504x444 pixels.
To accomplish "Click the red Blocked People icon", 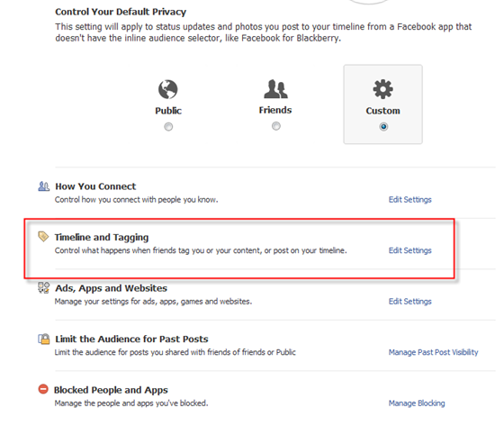I will click(x=43, y=389).
